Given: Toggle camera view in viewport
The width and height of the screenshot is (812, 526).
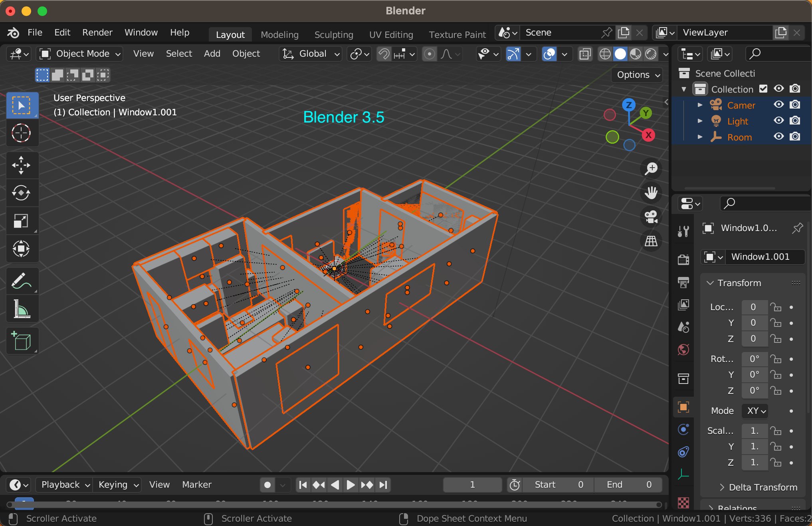Looking at the screenshot, I should point(651,217).
